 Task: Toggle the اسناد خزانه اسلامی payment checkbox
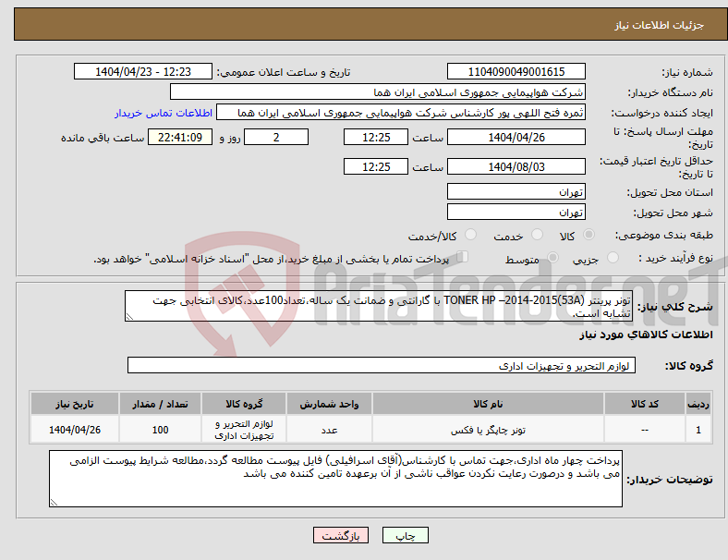[462, 257]
